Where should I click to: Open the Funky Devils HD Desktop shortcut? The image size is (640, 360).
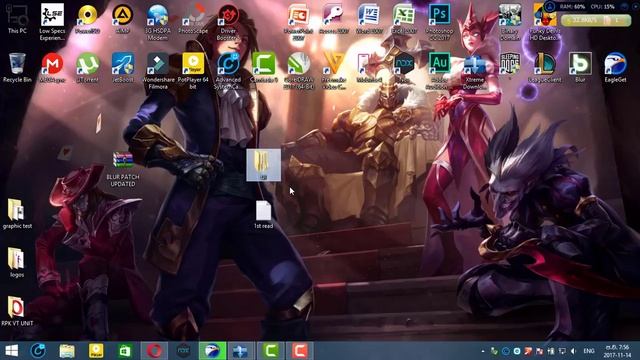(545, 22)
